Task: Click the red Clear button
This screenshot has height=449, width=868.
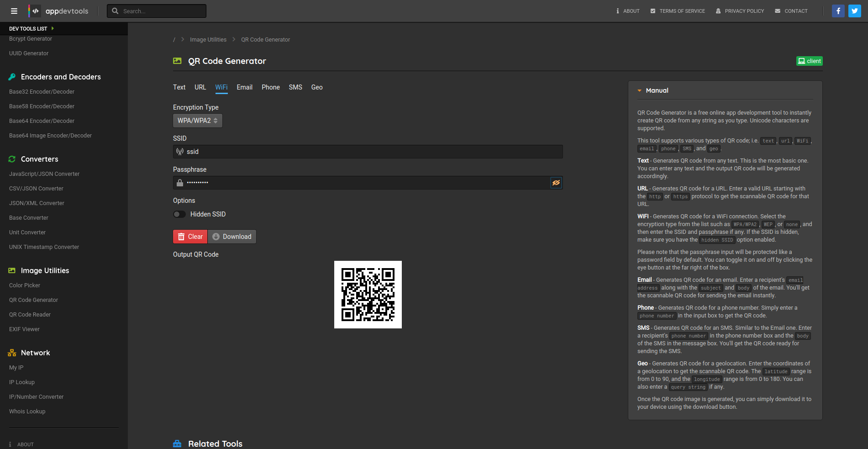Action: pyautogui.click(x=190, y=237)
